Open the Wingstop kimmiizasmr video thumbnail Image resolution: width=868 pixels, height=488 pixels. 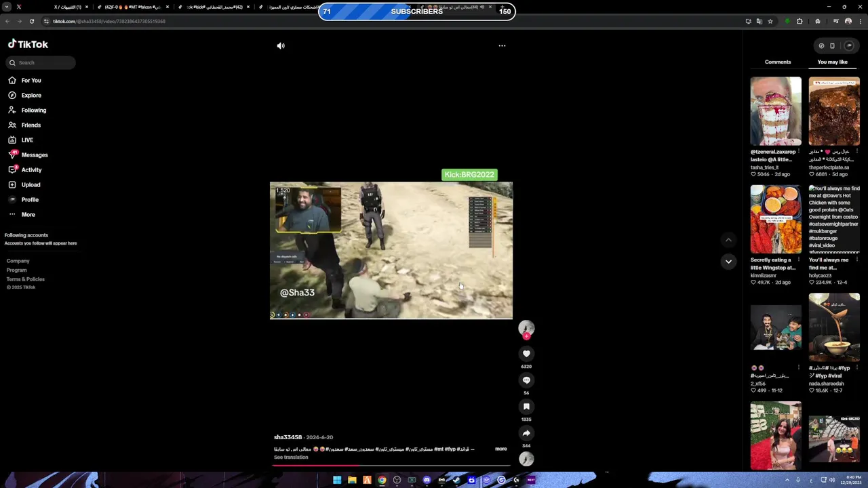[776, 220]
